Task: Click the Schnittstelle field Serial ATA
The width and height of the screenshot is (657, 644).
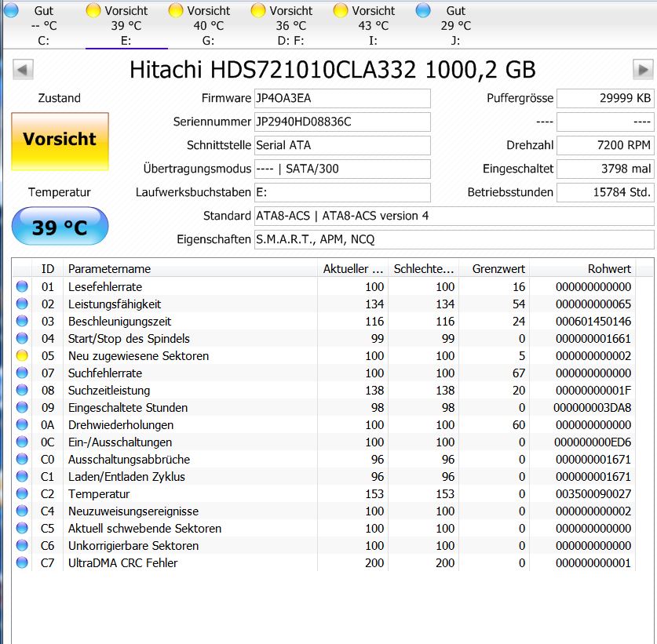Action: [x=342, y=145]
